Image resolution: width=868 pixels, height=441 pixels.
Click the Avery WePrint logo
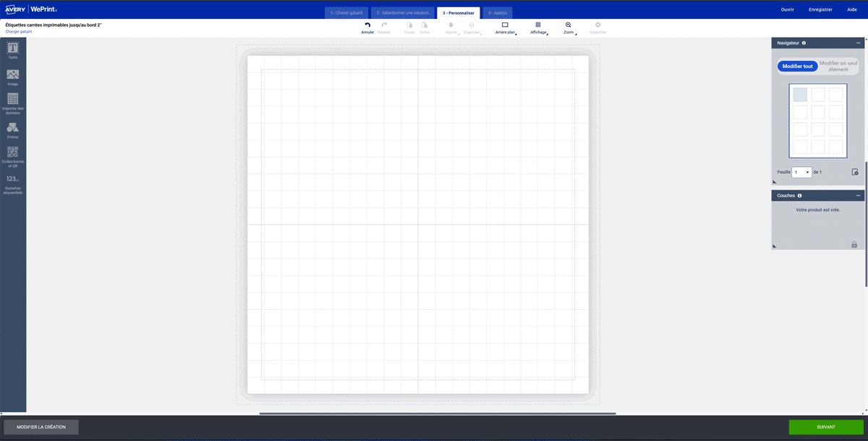click(x=31, y=9)
